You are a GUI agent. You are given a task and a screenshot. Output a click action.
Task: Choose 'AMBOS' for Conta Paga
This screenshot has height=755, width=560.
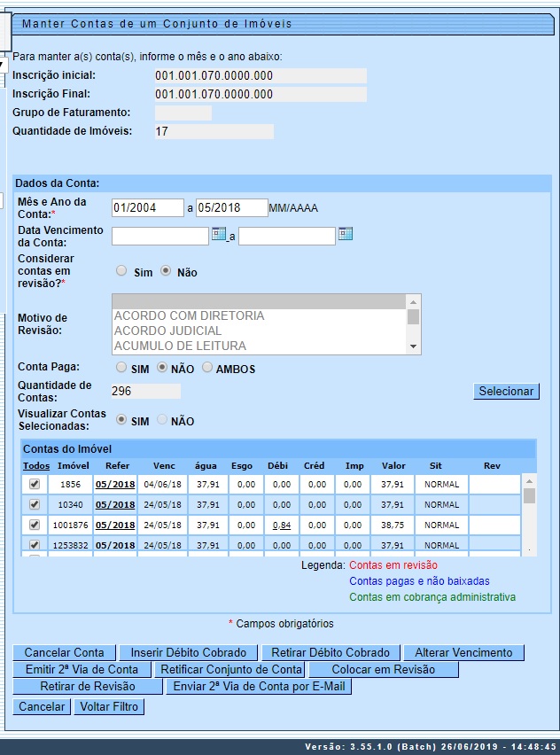pos(207,368)
